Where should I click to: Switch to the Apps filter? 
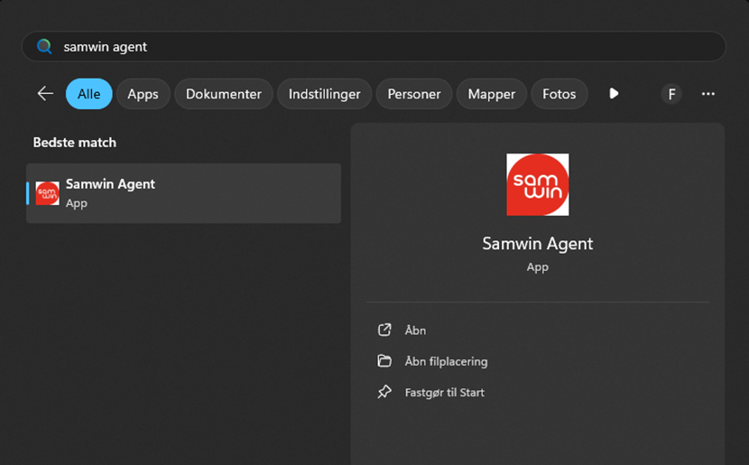[143, 94]
